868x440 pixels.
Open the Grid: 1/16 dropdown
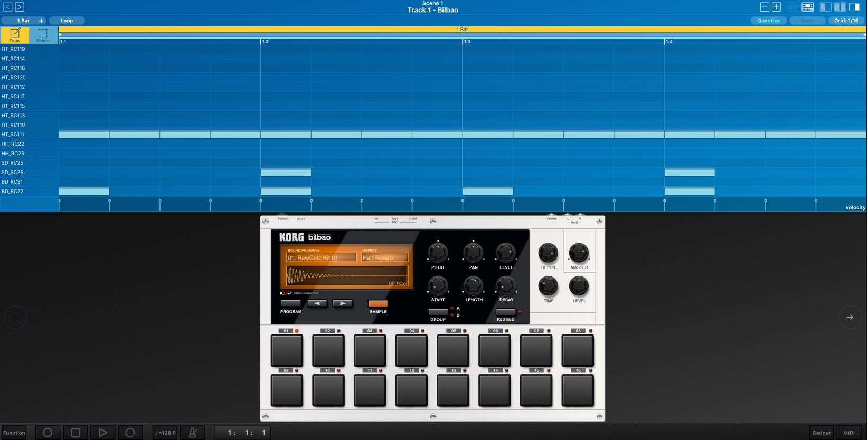(846, 21)
